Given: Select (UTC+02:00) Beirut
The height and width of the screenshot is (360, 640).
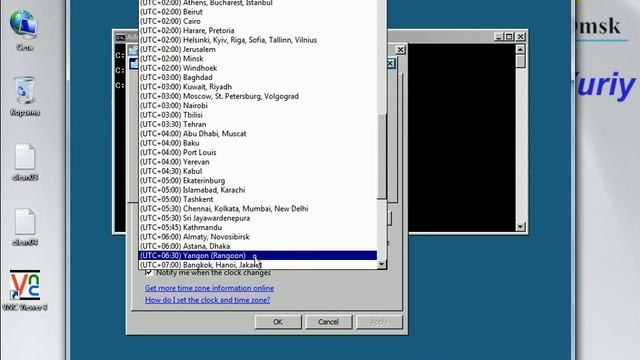Looking at the screenshot, I should 258,11.
